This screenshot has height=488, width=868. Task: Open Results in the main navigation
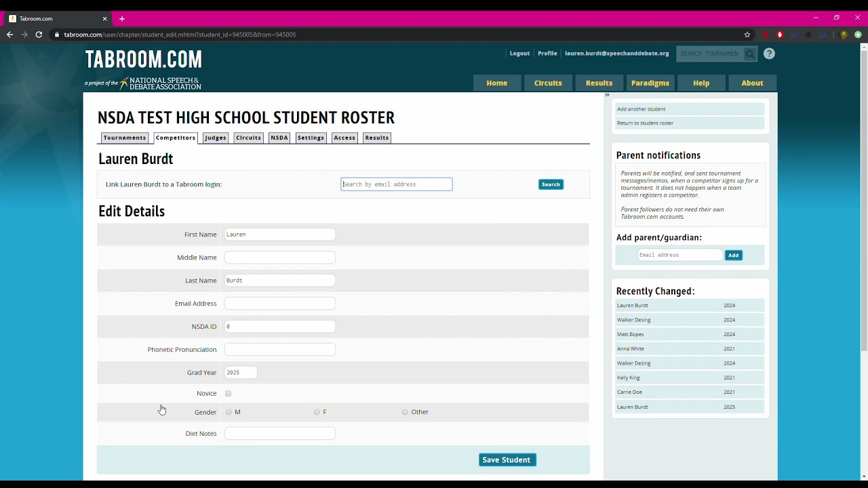click(599, 83)
